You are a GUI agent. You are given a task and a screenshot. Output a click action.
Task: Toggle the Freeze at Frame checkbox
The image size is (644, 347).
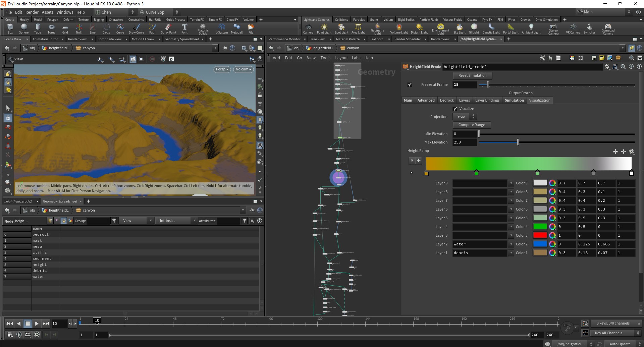410,85
